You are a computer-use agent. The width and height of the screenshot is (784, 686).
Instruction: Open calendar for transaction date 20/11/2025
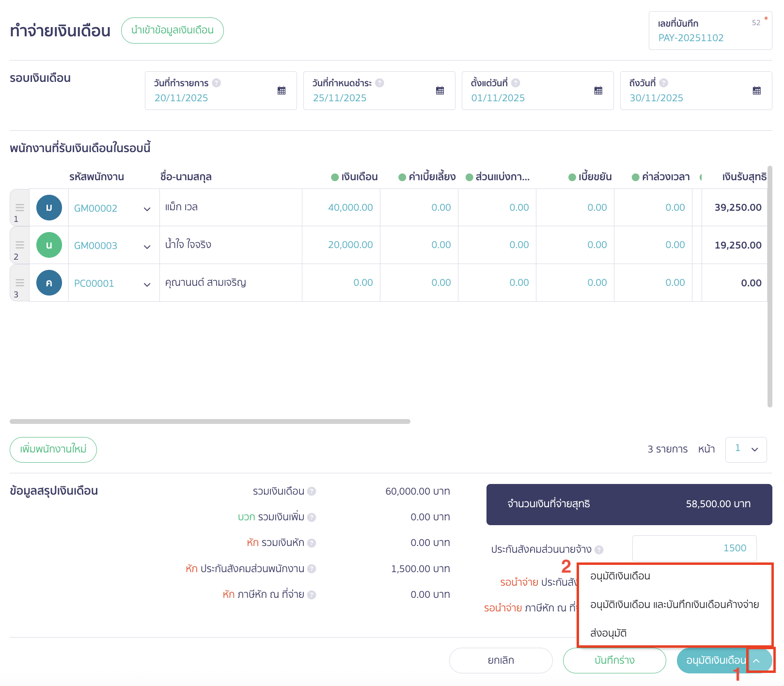click(282, 91)
